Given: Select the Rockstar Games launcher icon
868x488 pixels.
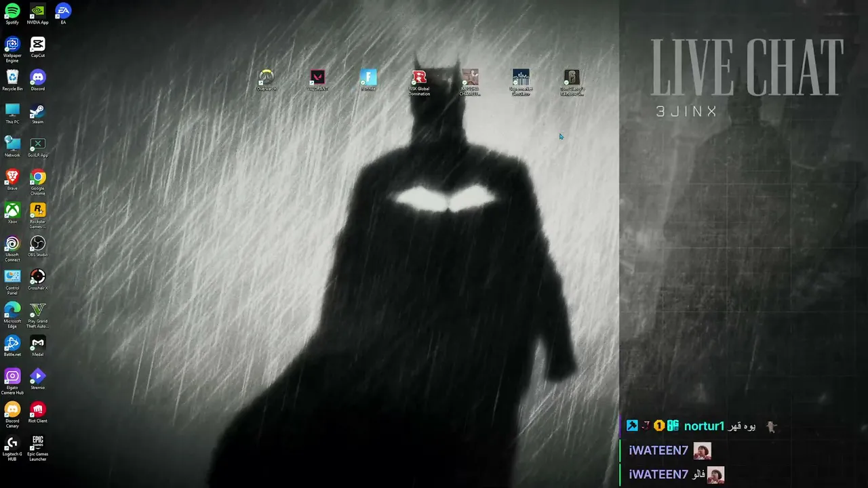Looking at the screenshot, I should tap(38, 216).
